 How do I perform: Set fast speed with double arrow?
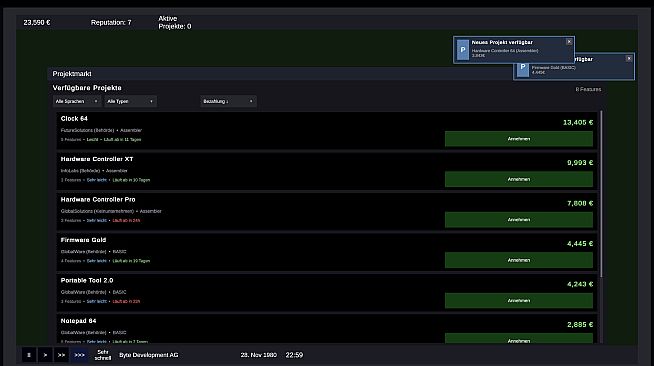(x=61, y=355)
